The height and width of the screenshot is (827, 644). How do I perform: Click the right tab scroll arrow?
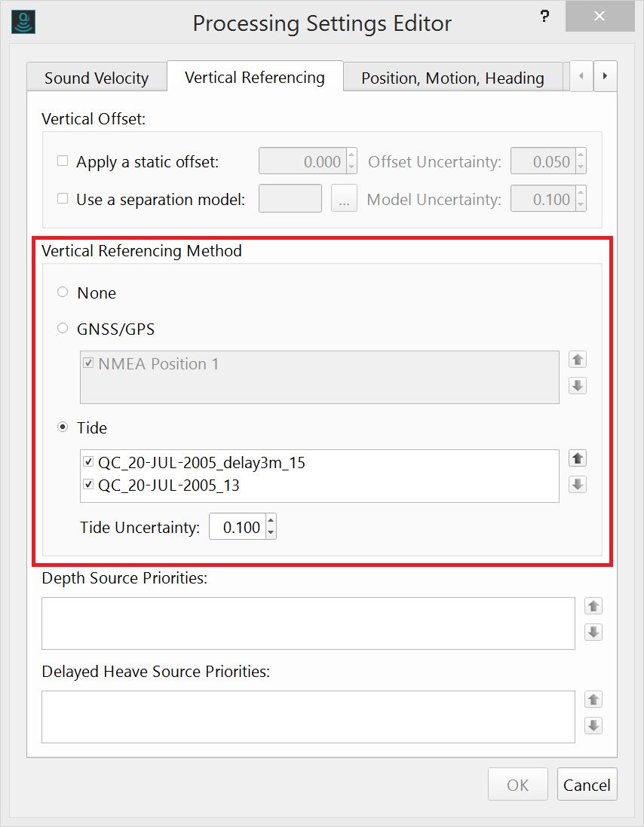click(606, 76)
